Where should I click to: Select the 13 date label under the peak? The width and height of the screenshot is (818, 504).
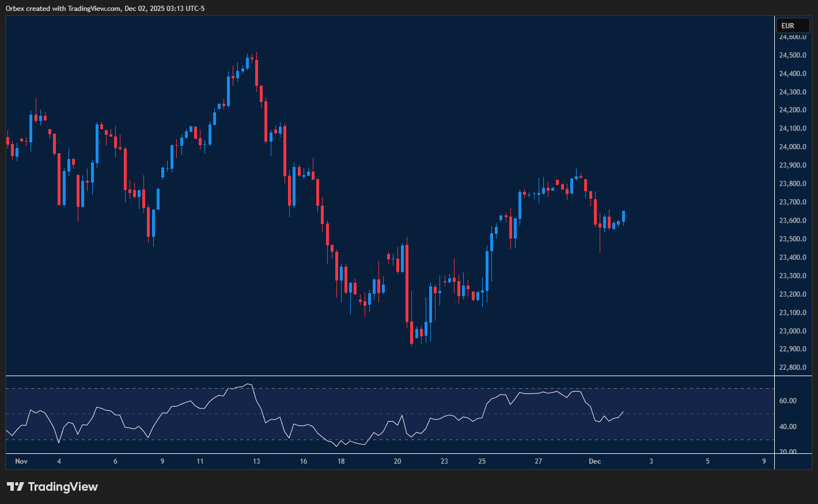pos(256,461)
